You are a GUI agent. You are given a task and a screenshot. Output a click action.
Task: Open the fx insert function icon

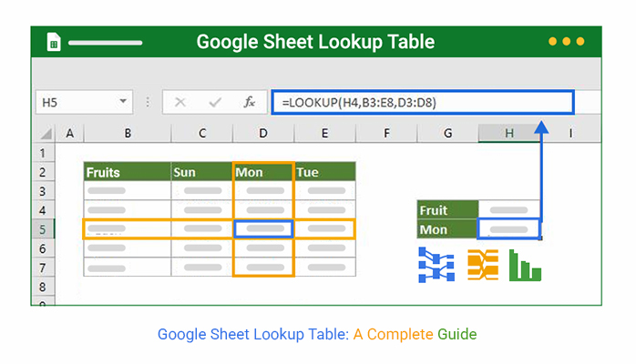tap(249, 102)
